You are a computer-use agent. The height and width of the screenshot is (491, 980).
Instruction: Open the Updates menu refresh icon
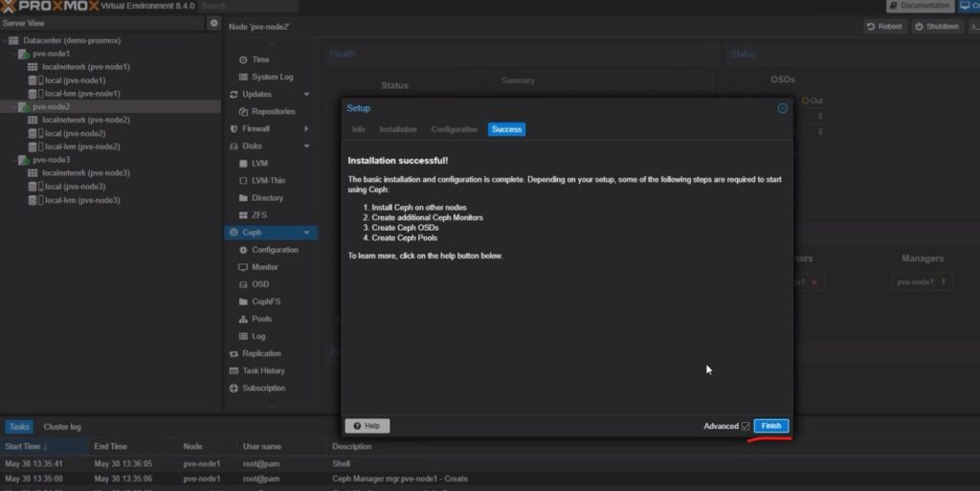click(234, 95)
